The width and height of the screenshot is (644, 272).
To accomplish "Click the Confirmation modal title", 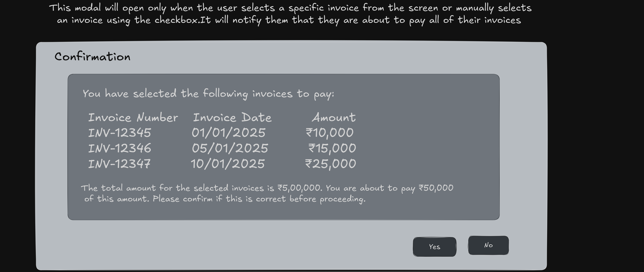I will click(x=93, y=57).
